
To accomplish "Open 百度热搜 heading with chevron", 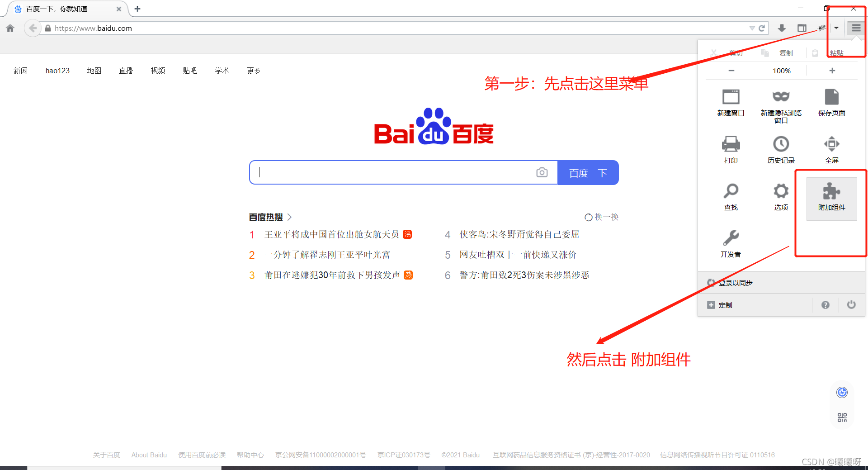I will [270, 217].
